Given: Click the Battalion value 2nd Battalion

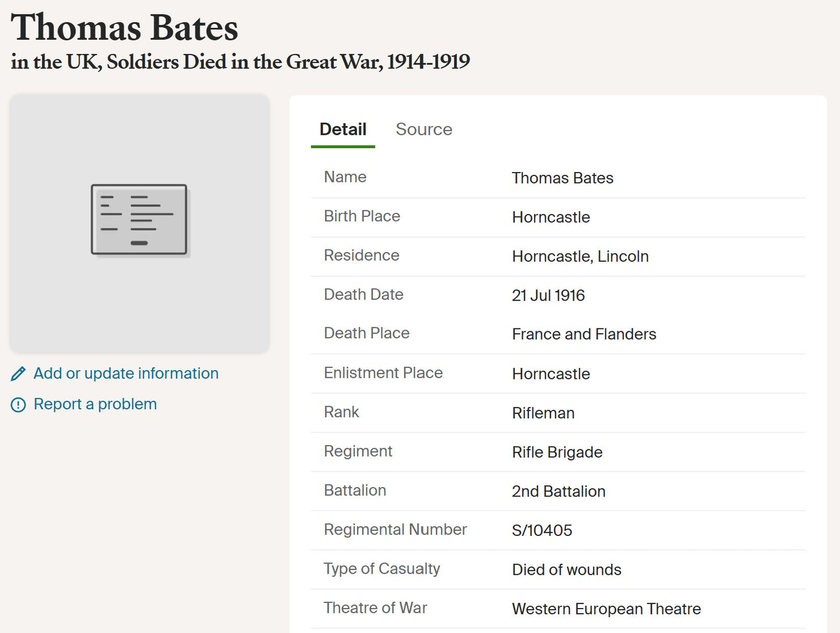Looking at the screenshot, I should click(559, 491).
